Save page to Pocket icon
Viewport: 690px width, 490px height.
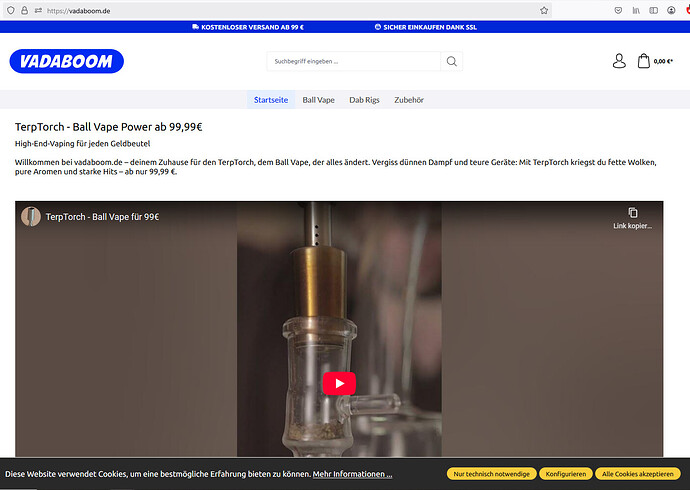click(x=618, y=10)
